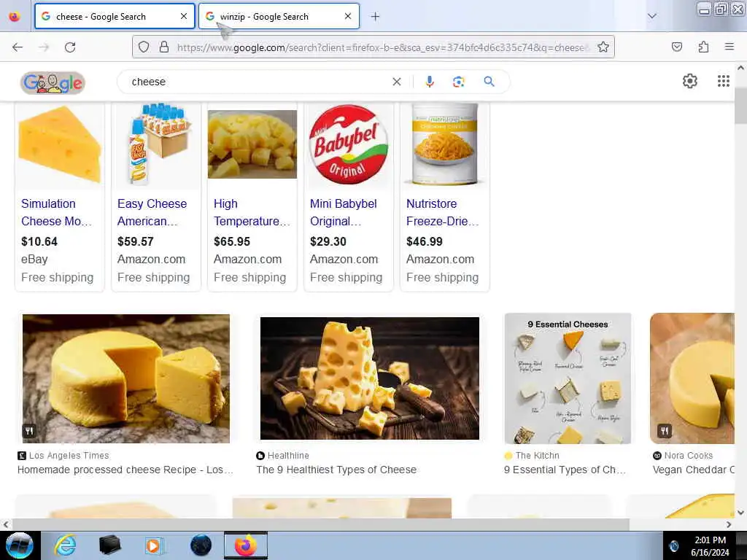Open Simulation Cheese Model product image
747x560 pixels.
[60, 145]
